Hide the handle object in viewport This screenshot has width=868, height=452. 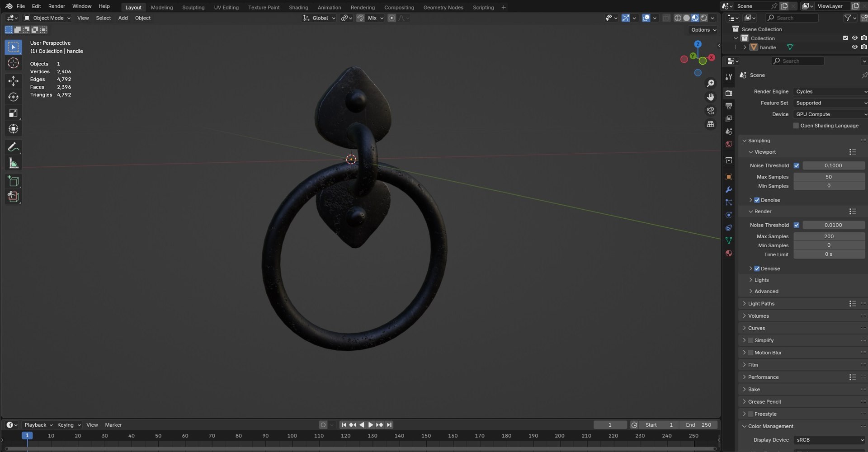pyautogui.click(x=854, y=47)
